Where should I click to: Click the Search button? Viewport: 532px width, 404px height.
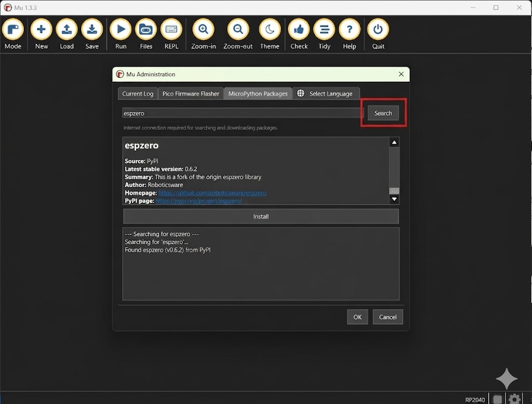[383, 113]
